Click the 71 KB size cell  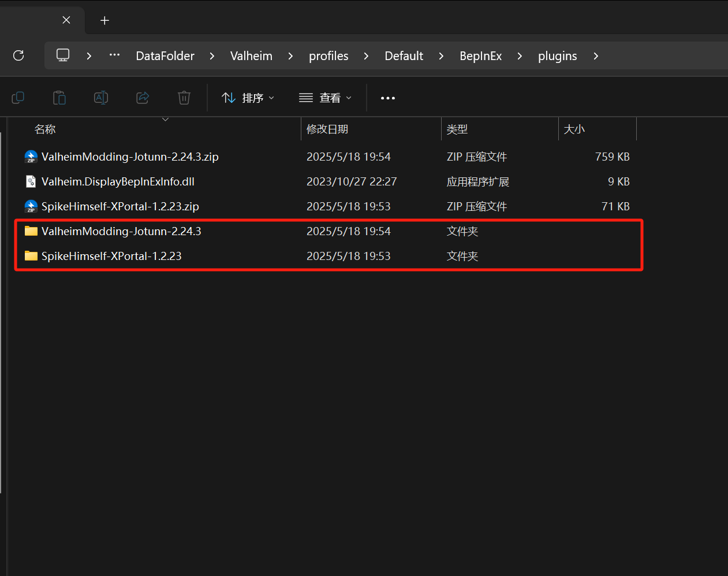(x=615, y=206)
